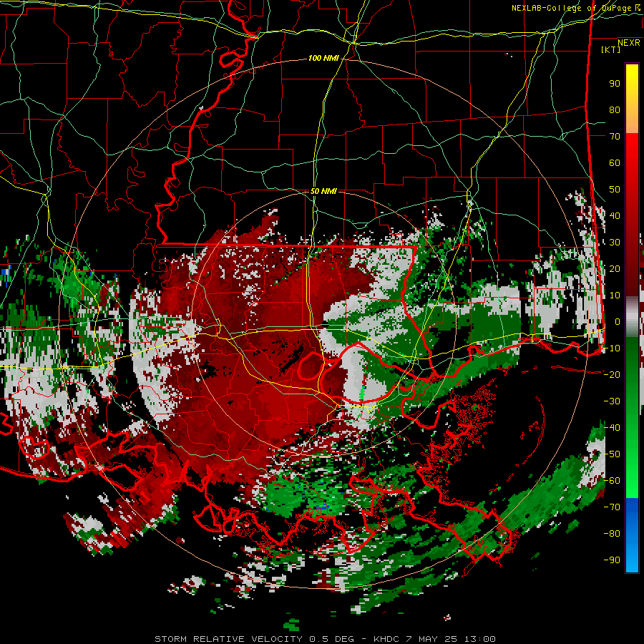
Task: Click the "NEXLAB-College of DuPage" header text
Action: [x=571, y=8]
